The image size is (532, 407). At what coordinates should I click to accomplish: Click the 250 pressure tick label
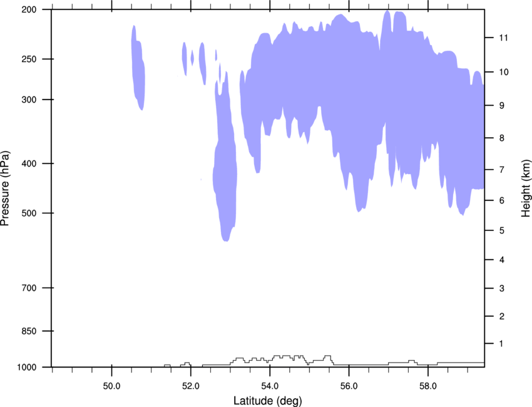click(x=29, y=59)
